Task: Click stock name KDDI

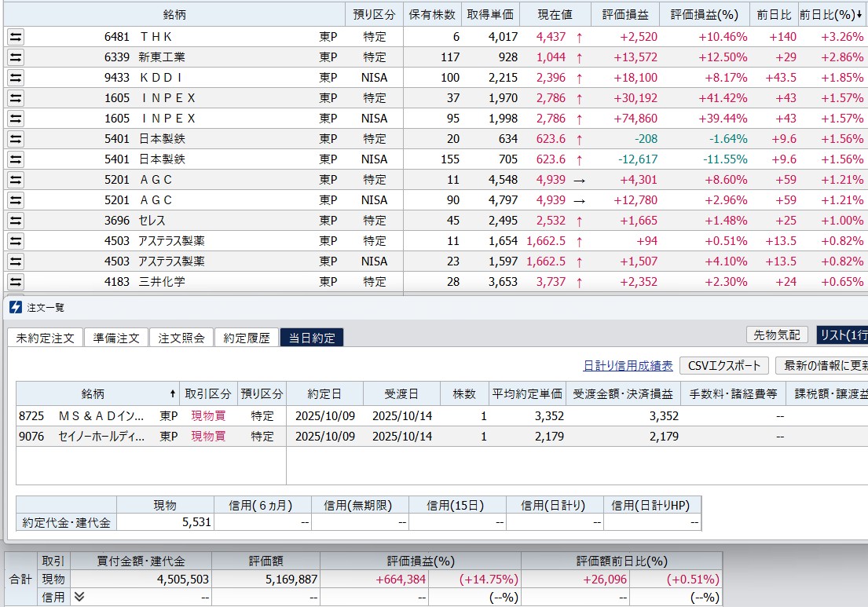Action: (x=160, y=78)
